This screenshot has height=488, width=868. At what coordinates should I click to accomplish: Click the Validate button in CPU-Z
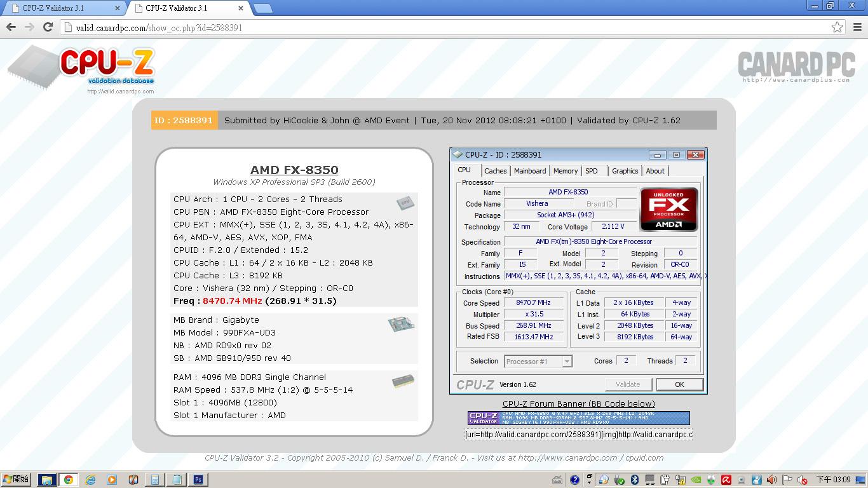628,384
